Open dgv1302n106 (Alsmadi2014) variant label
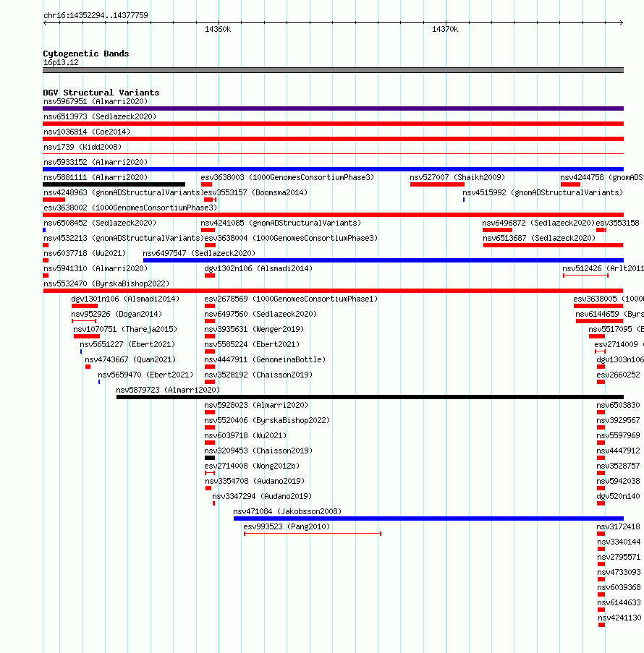Viewport: 644px width, 653px height. (258, 268)
